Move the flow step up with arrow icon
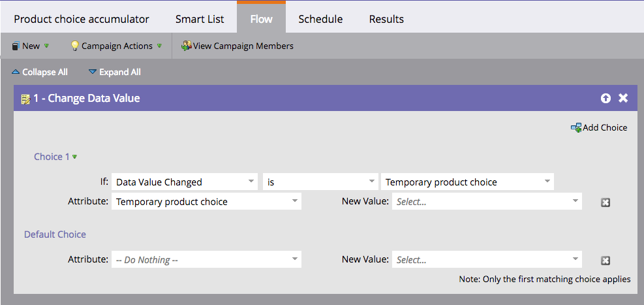Screen dimensions: 644x305 606,98
